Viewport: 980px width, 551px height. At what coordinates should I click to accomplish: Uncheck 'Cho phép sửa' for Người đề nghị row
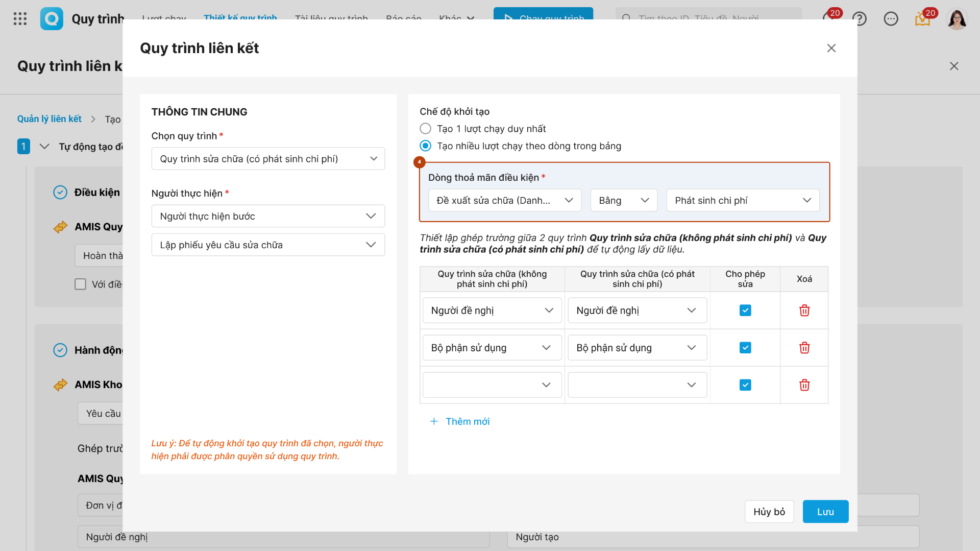pos(745,310)
